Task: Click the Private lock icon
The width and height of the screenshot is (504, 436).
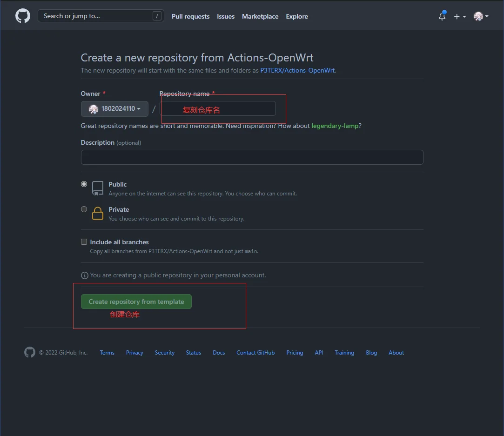Action: (x=98, y=213)
